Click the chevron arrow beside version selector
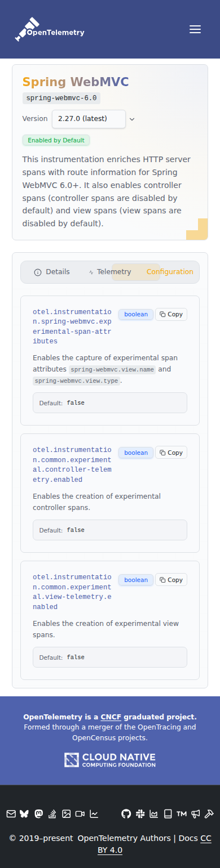 pos(132,119)
